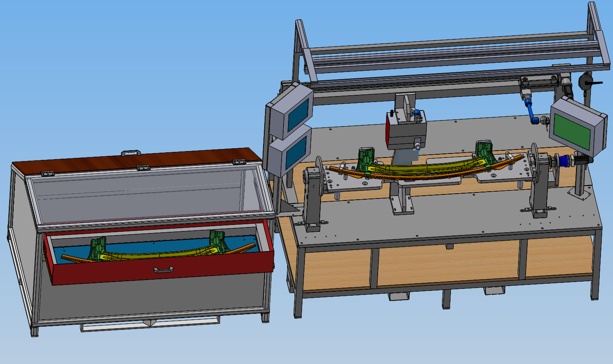Select the lower blue-screen control box
This screenshot has height=364, width=613.
point(290,151)
